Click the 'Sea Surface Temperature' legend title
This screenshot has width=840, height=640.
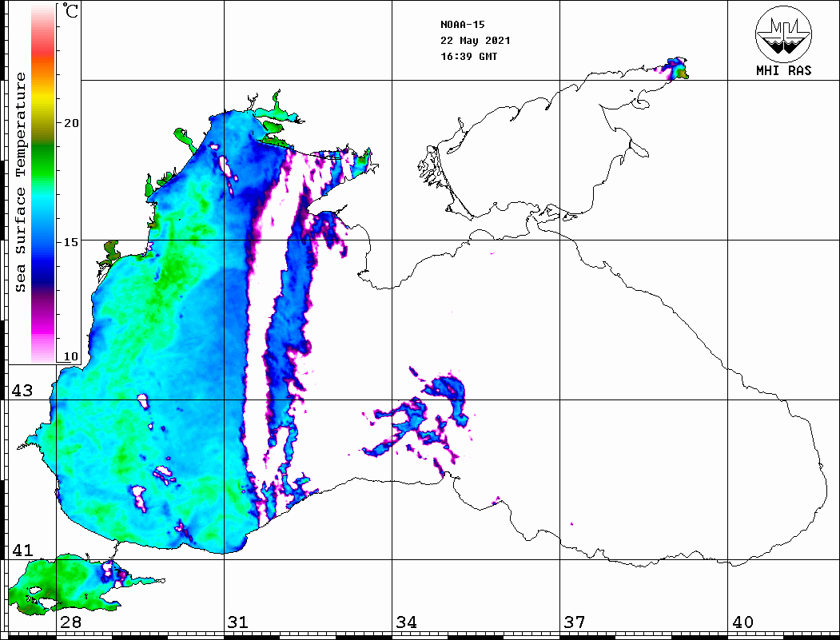click(20, 182)
